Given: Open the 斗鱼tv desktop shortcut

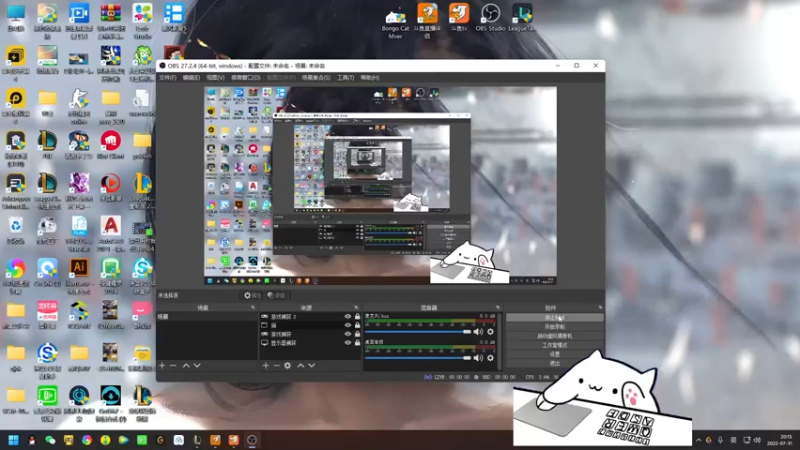Looking at the screenshot, I should (x=459, y=18).
